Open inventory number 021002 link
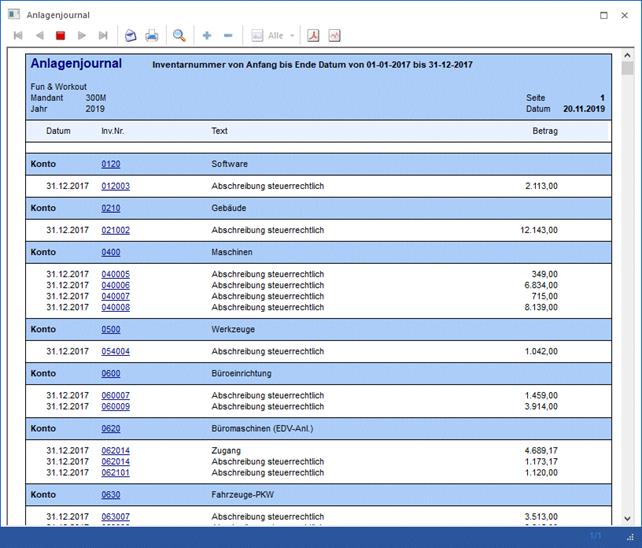The width and height of the screenshot is (642, 548). (115, 230)
